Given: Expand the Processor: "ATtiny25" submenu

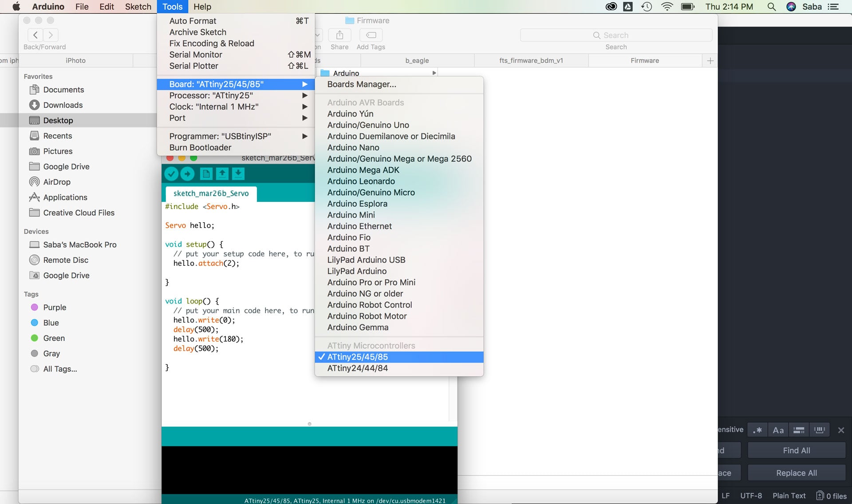Looking at the screenshot, I should pyautogui.click(x=236, y=95).
